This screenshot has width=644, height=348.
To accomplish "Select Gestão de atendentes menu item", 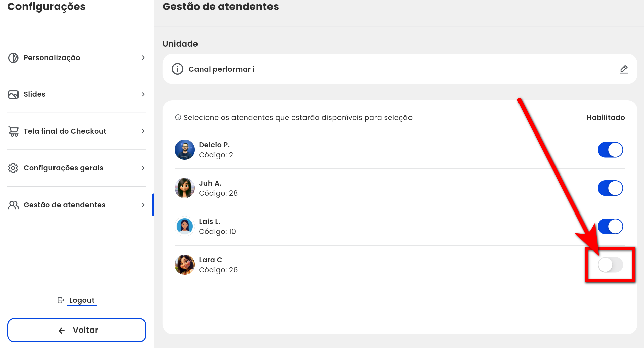I will [77, 205].
